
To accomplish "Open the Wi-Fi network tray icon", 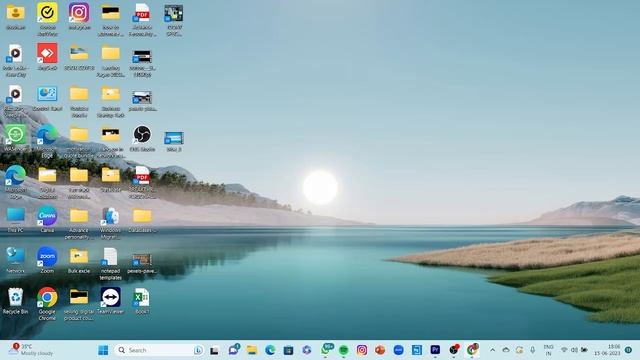I will tap(564, 350).
